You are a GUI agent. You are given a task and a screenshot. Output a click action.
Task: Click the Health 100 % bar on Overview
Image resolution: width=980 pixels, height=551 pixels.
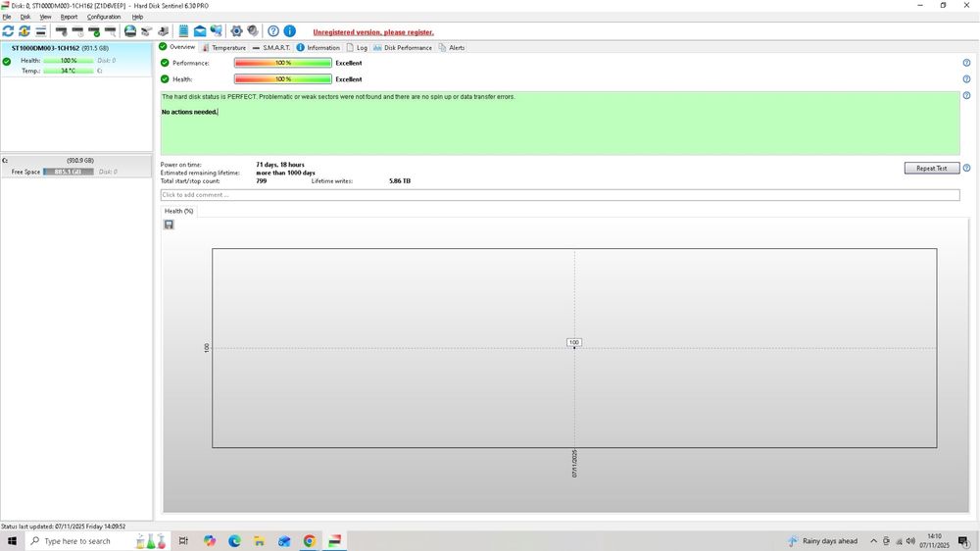pyautogui.click(x=283, y=79)
